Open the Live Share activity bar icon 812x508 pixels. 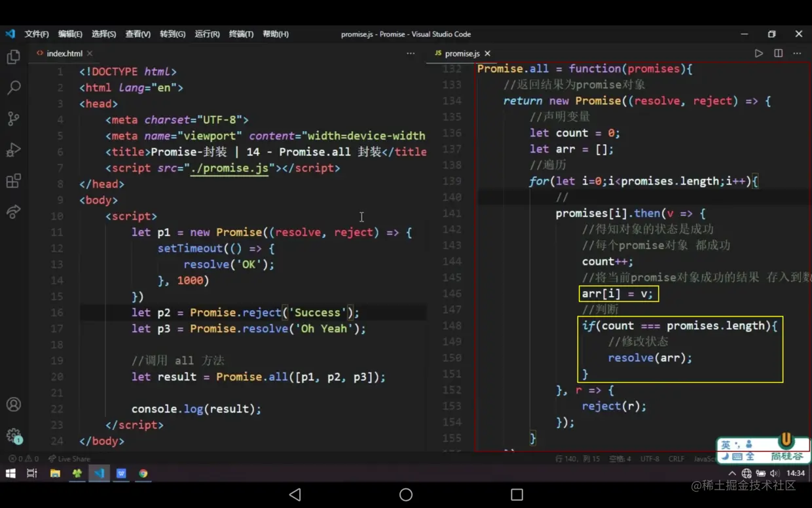tap(13, 212)
